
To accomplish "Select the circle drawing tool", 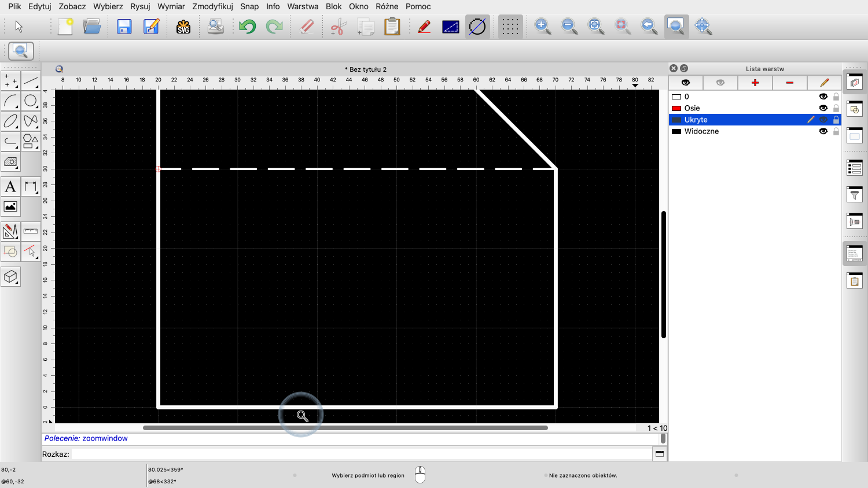I will click(x=31, y=101).
